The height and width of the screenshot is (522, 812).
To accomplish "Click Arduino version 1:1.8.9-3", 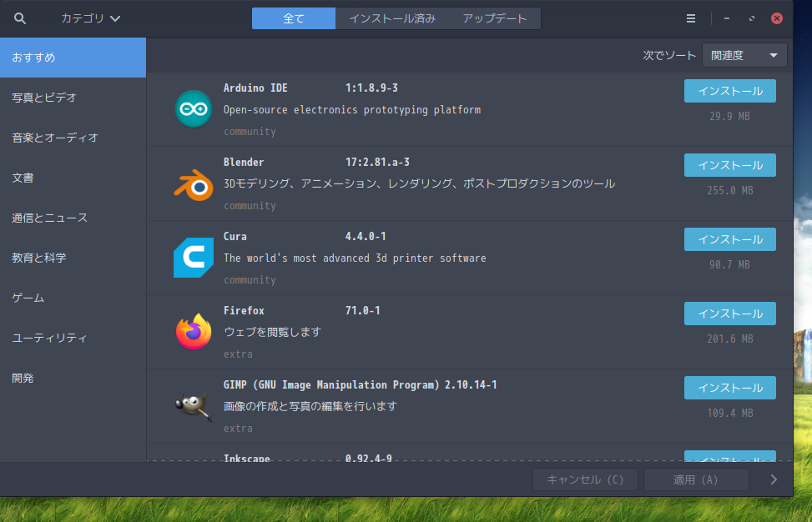I will click(x=371, y=88).
